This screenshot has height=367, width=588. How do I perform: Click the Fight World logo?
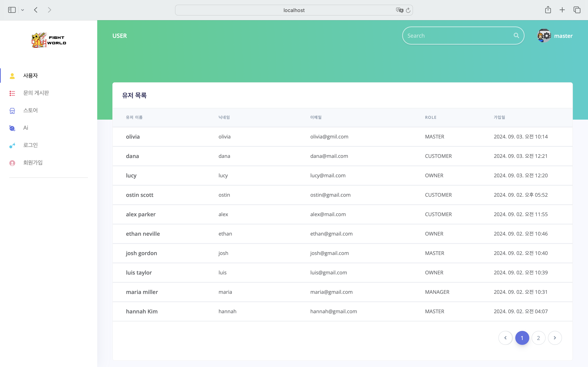click(x=49, y=40)
